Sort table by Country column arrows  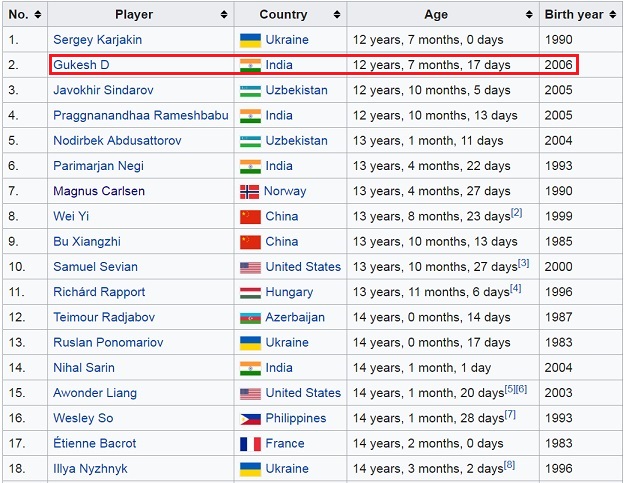[x=335, y=15]
